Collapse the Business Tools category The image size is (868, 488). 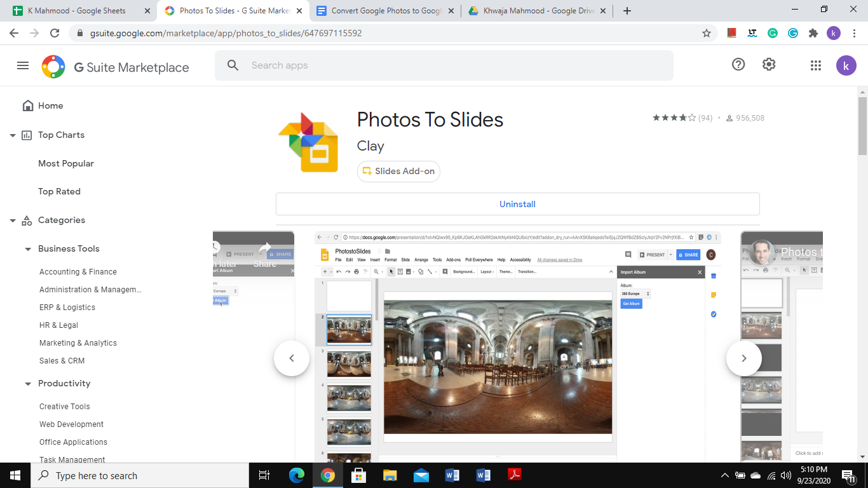click(28, 249)
